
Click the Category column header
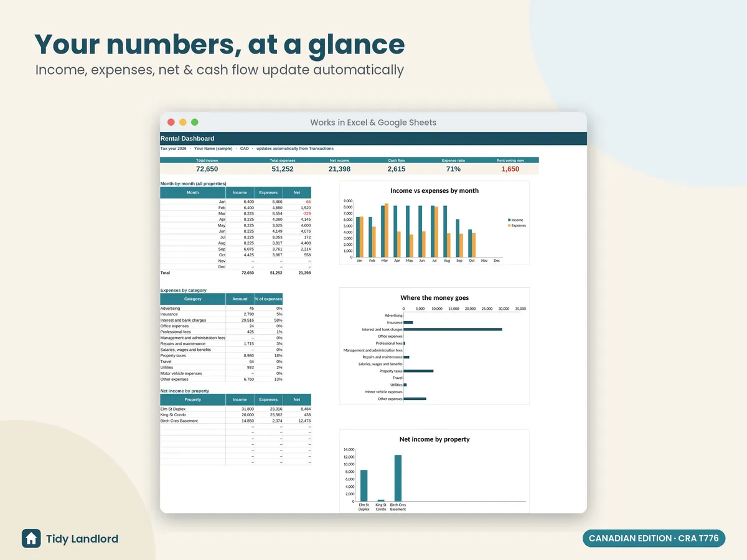pyautogui.click(x=193, y=299)
